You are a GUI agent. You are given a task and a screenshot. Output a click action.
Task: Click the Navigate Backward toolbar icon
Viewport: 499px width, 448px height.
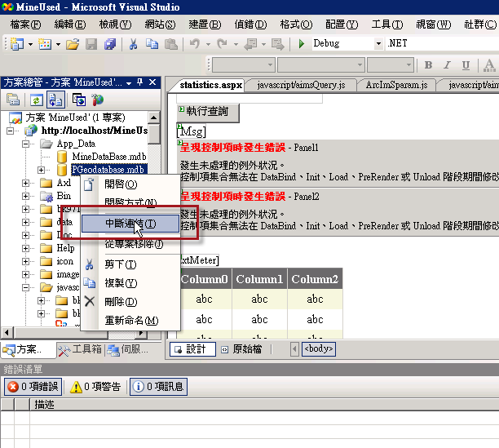tap(251, 44)
